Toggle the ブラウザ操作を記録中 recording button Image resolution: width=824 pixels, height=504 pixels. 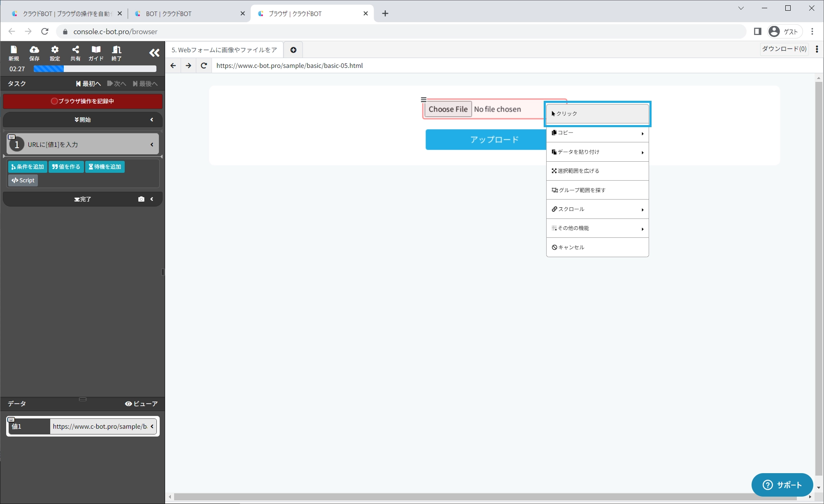click(82, 101)
